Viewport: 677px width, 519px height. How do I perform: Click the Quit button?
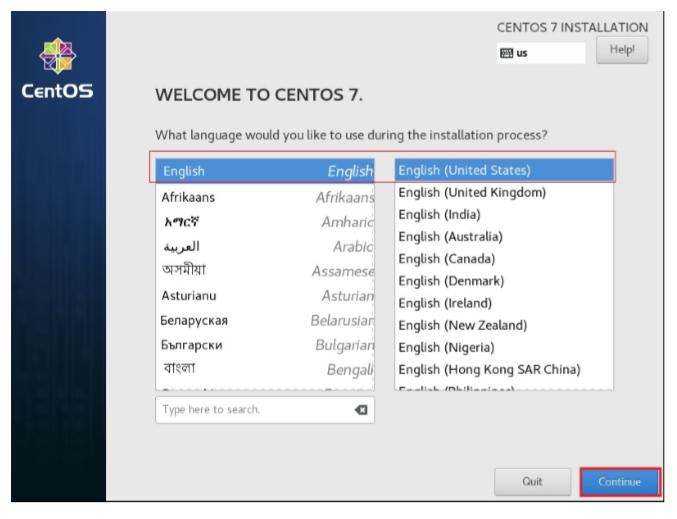tap(532, 481)
